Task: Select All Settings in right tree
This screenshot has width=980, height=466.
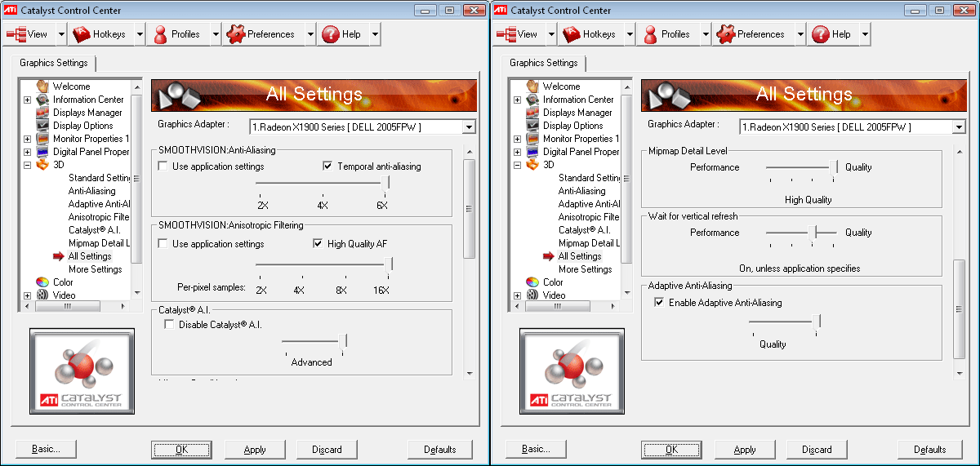Action: tap(580, 256)
